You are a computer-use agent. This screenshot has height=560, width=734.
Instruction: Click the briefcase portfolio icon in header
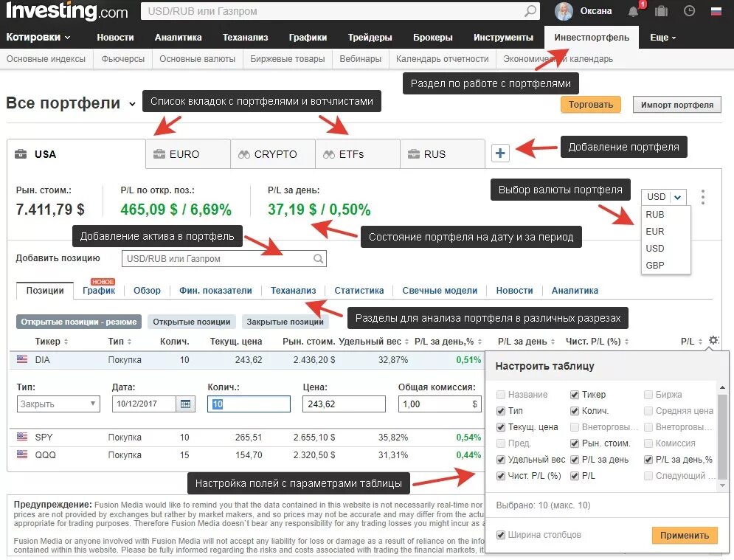pos(661,11)
